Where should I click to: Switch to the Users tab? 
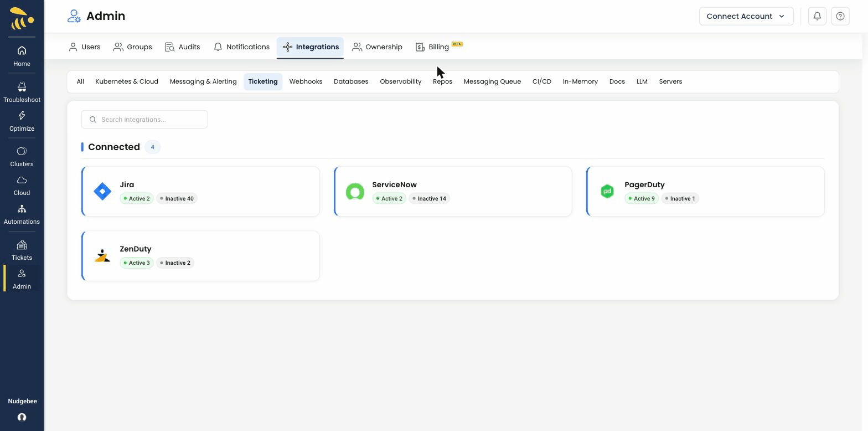point(84,47)
